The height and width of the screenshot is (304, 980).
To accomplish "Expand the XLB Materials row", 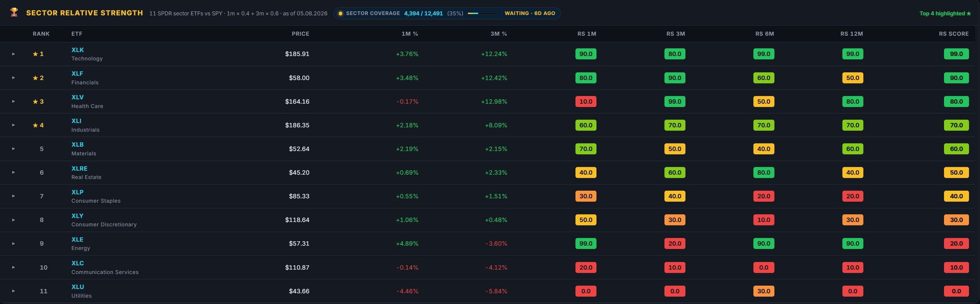I will point(13,149).
